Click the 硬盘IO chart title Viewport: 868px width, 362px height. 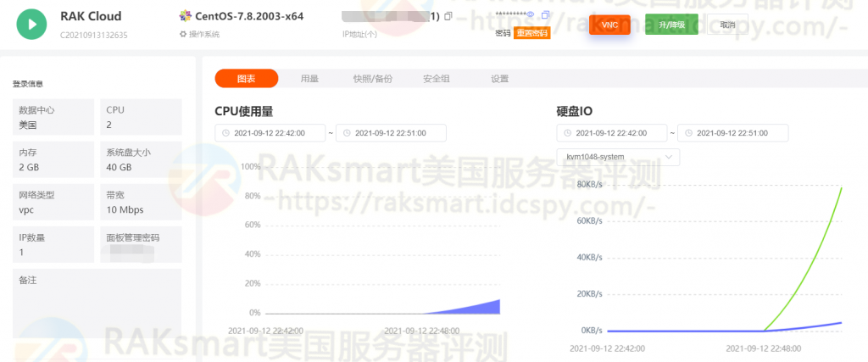point(574,111)
